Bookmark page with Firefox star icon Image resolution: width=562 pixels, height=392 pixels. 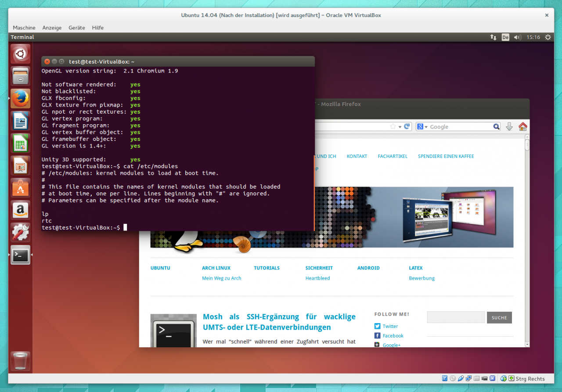click(x=393, y=126)
